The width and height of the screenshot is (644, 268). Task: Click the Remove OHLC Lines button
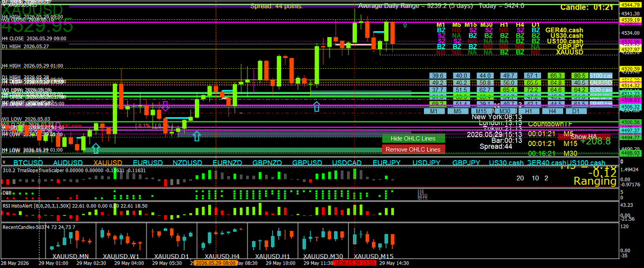[x=414, y=149]
